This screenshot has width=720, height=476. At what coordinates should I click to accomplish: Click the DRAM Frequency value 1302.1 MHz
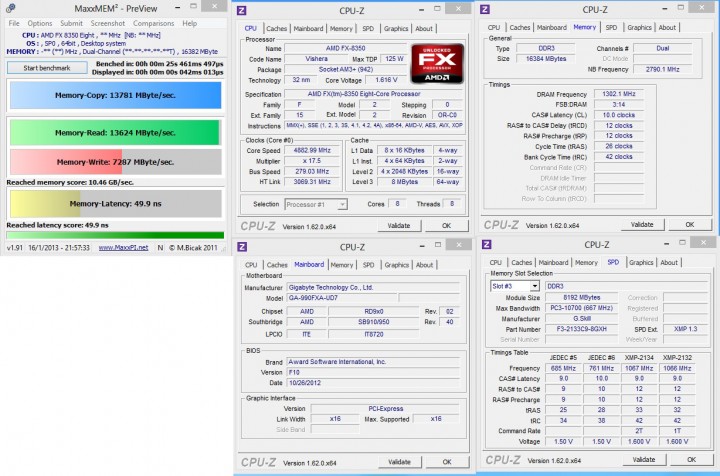pyautogui.click(x=619, y=94)
